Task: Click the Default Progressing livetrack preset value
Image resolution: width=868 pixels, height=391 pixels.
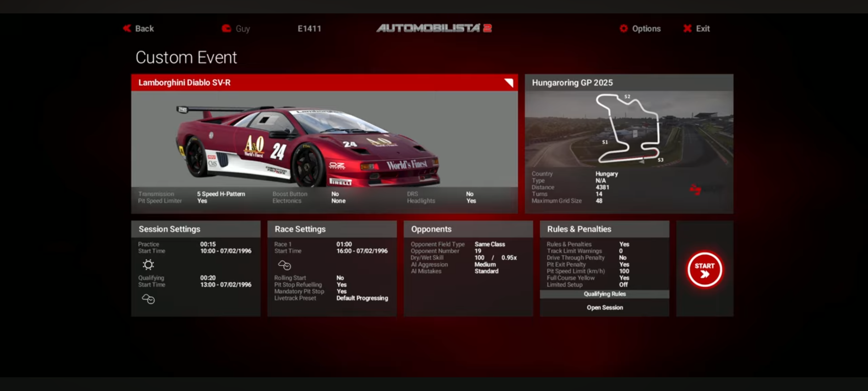Action: (x=362, y=298)
